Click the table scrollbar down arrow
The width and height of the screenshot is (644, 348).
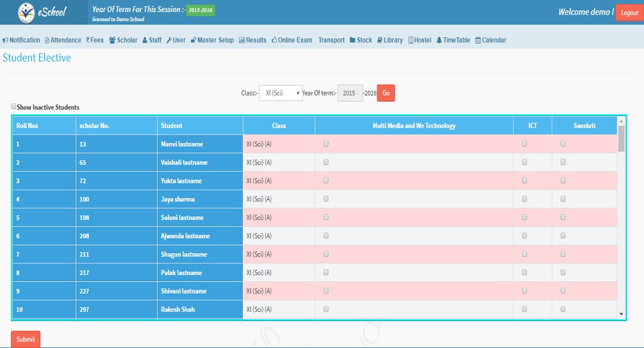(620, 314)
